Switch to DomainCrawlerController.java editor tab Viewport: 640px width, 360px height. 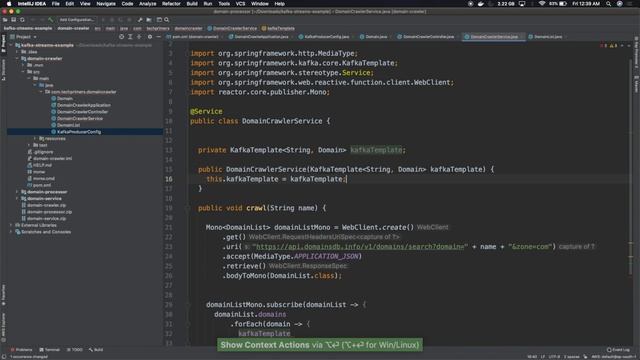click(x=428, y=37)
